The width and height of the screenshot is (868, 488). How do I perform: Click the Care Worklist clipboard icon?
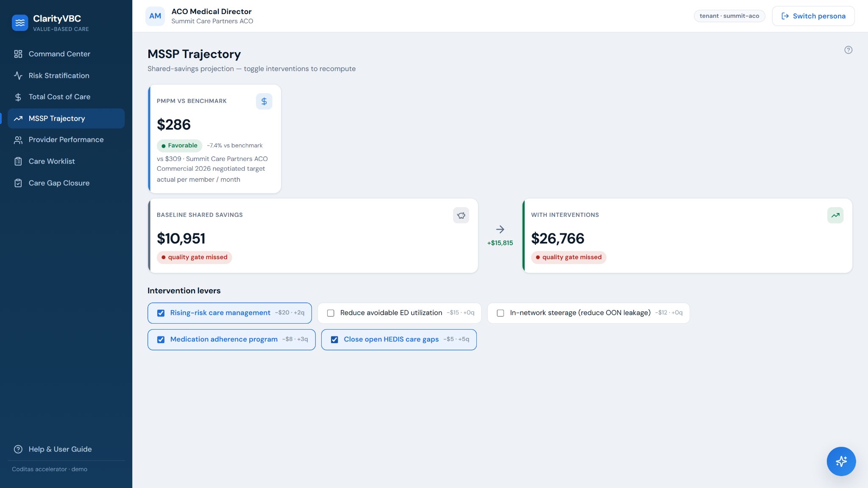18,161
